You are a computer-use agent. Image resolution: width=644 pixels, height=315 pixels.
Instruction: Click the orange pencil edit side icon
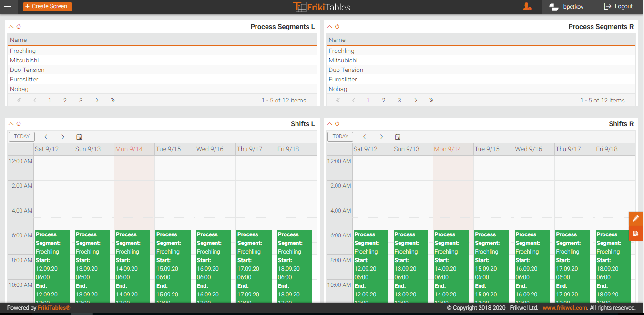coord(635,219)
